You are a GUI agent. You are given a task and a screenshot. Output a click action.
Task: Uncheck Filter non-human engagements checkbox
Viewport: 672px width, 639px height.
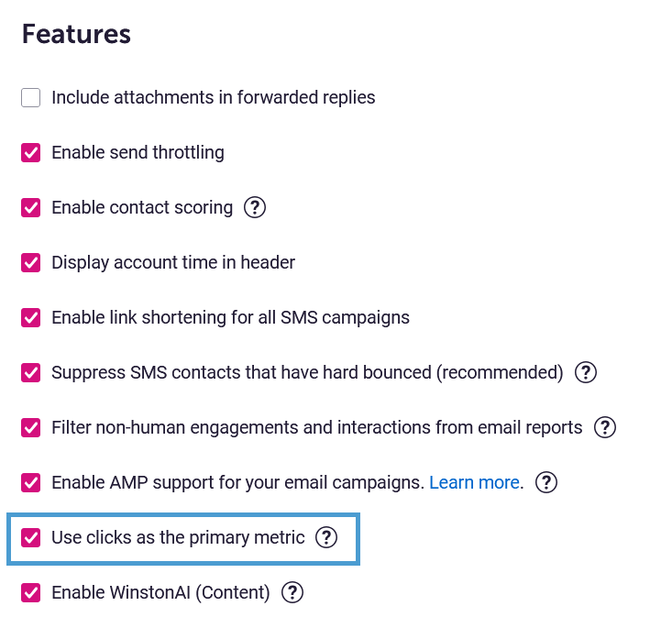coord(31,427)
